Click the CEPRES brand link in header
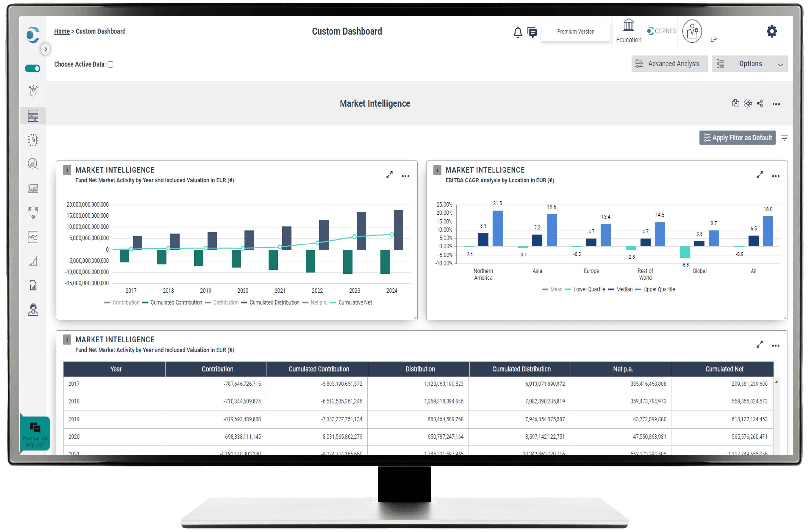 [662, 31]
